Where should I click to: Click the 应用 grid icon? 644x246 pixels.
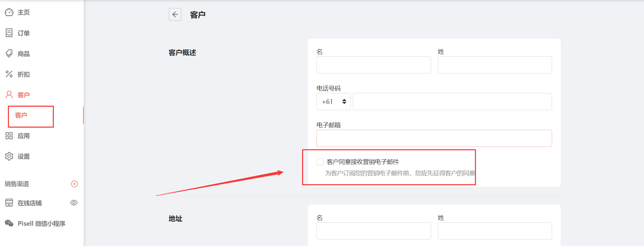[9, 136]
